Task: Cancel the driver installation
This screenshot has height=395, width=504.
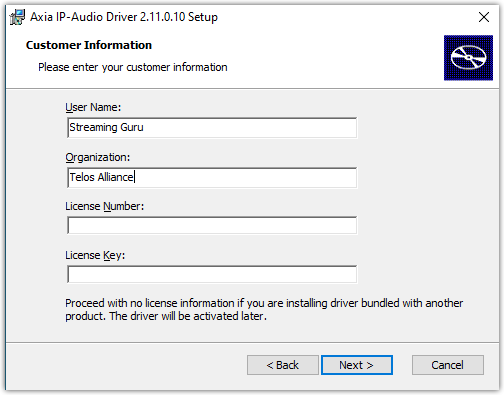Action: point(448,365)
